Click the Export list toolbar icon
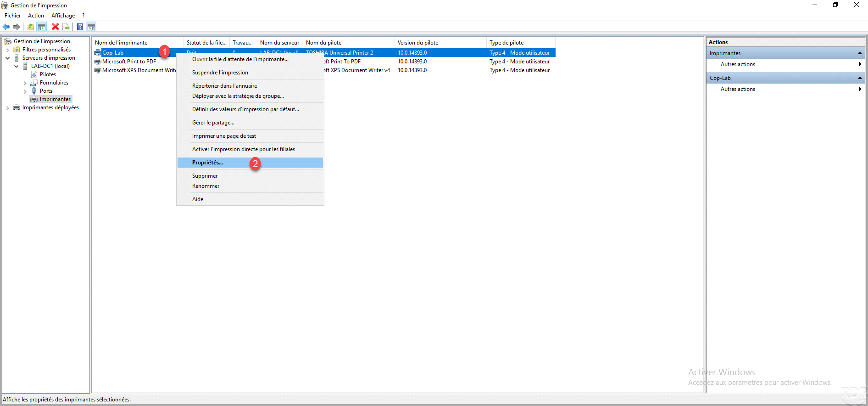 (x=66, y=27)
